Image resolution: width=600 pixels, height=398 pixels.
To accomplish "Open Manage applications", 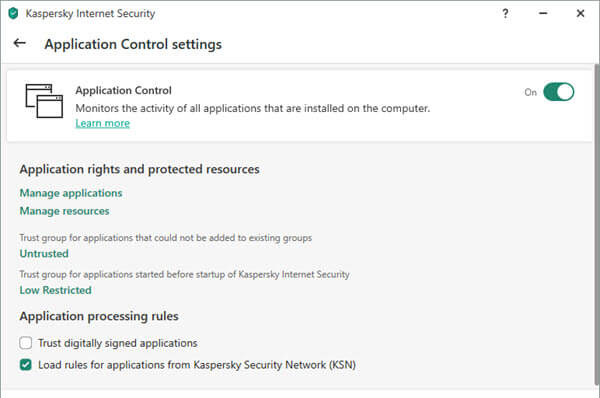I will click(71, 193).
